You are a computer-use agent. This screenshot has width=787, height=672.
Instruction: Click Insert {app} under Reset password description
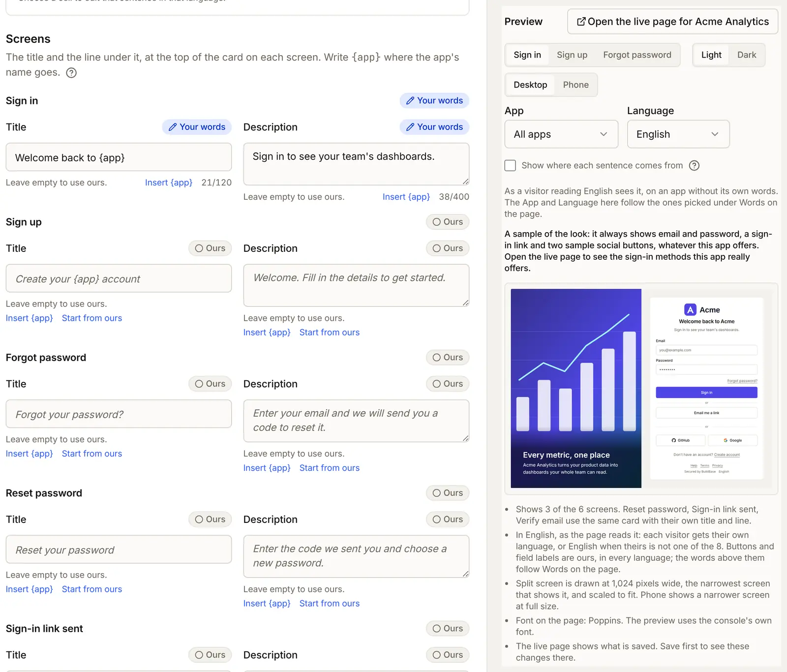click(x=267, y=604)
